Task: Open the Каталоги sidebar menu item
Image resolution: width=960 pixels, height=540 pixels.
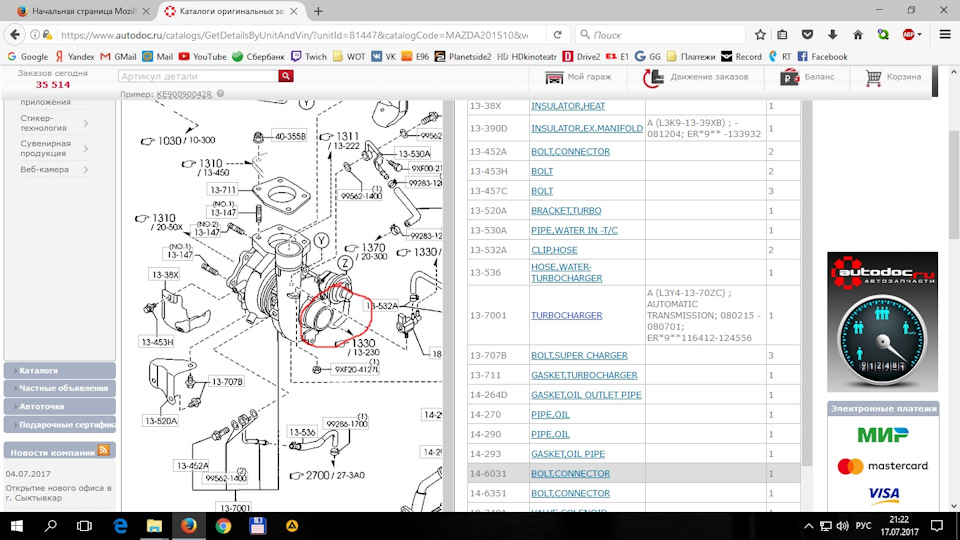Action: (x=59, y=370)
